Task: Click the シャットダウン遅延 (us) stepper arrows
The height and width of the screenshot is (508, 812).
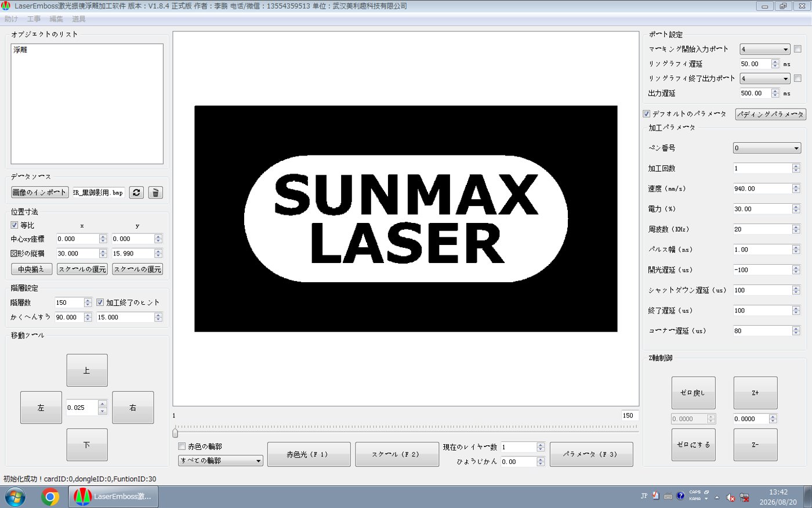Action: (796, 290)
